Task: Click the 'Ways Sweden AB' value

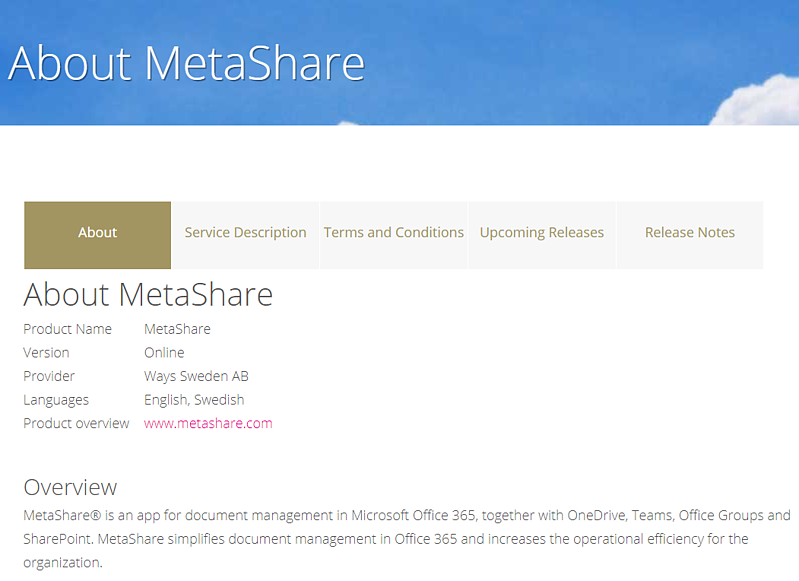Action: pos(196,376)
